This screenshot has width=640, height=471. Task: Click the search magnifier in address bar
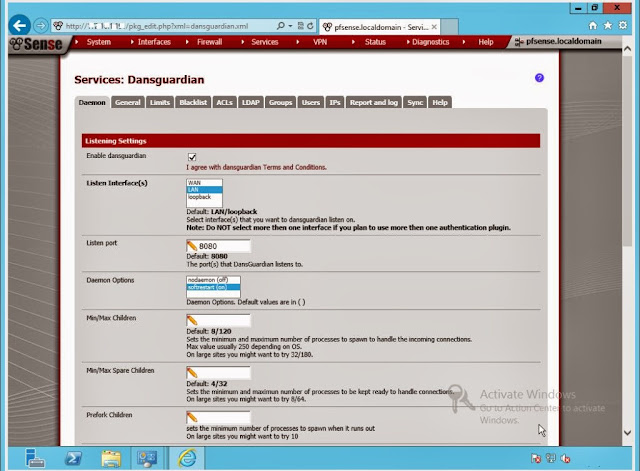280,26
